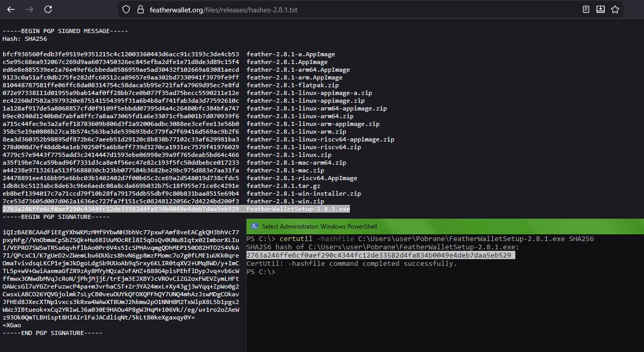Image resolution: width=644 pixels, height=352 pixels.
Task: Click the highlighted hash 2763a246 on the webpage
Action: pos(121,209)
